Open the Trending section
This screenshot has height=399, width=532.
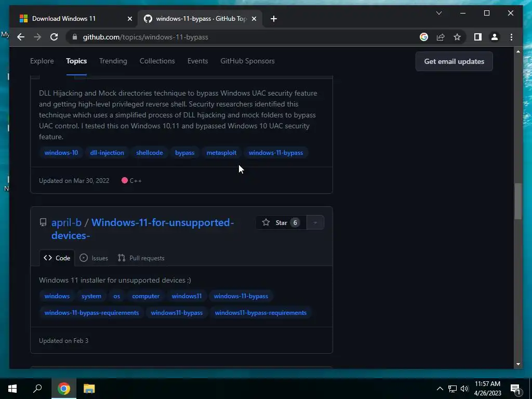pos(113,61)
